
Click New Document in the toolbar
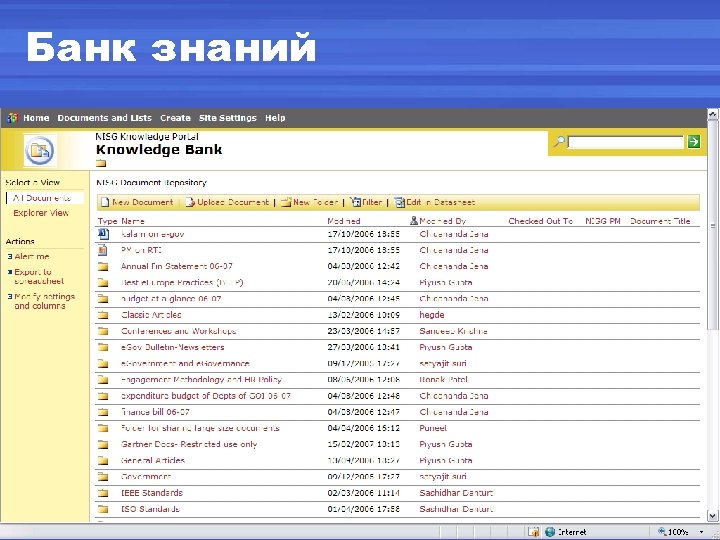tap(137, 202)
